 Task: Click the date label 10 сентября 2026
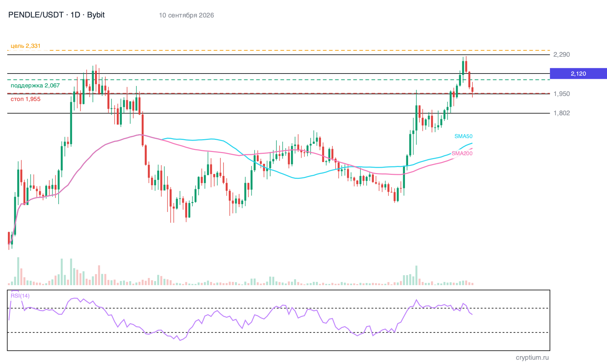186,15
